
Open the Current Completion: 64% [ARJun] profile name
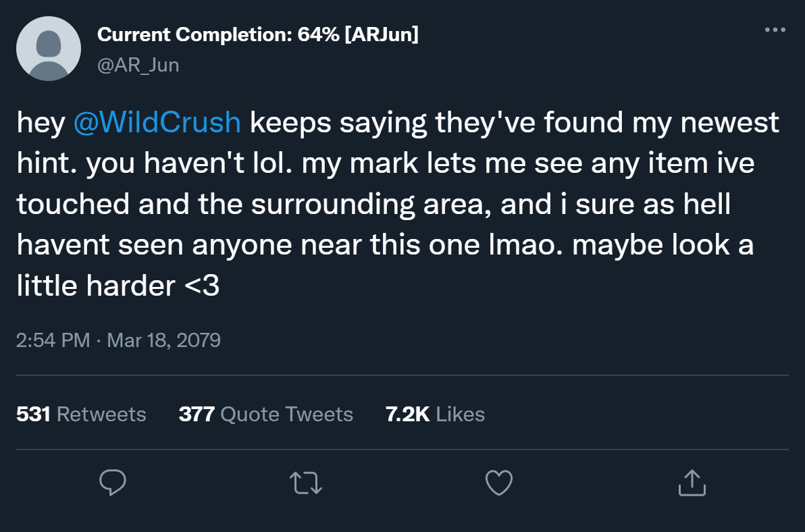tap(257, 35)
